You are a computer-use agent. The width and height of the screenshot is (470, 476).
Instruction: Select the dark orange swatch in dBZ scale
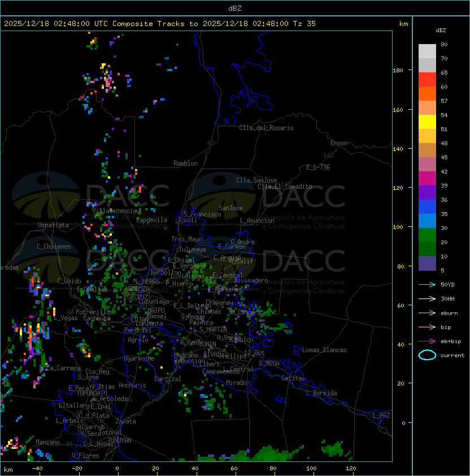pyautogui.click(x=427, y=94)
